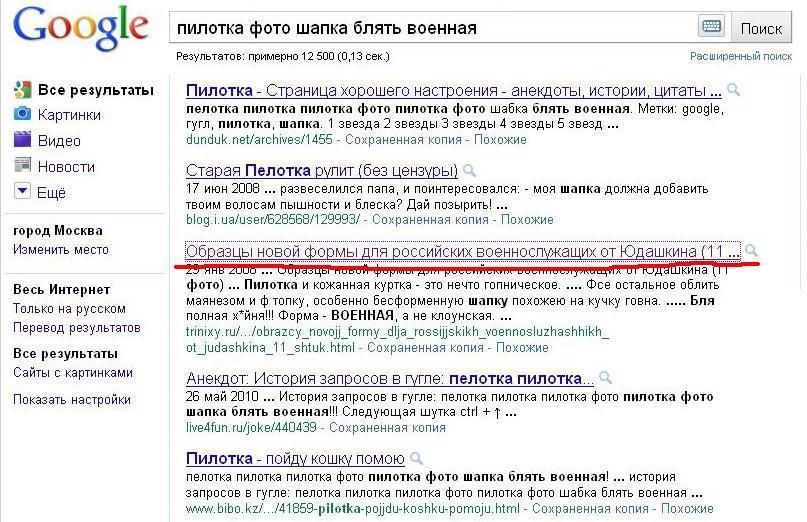The image size is (807, 522).
Task: Select Сайты с картинками filter
Action: pos(73,372)
